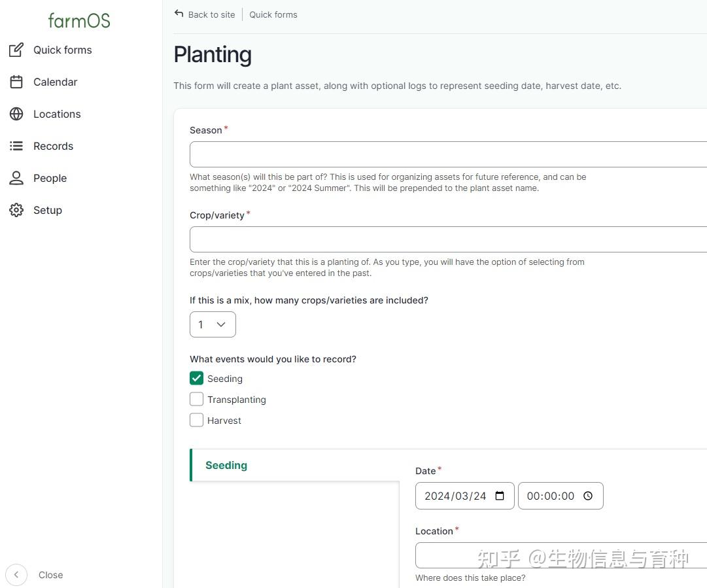Enable the Transplanting checkbox
Image resolution: width=707 pixels, height=588 pixels.
[x=197, y=399]
